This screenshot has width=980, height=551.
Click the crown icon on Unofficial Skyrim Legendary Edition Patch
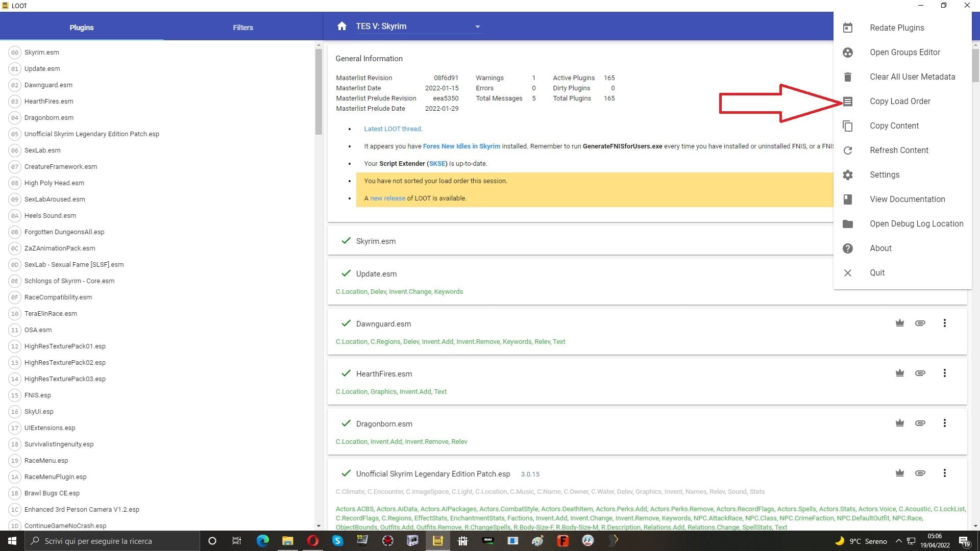point(900,473)
